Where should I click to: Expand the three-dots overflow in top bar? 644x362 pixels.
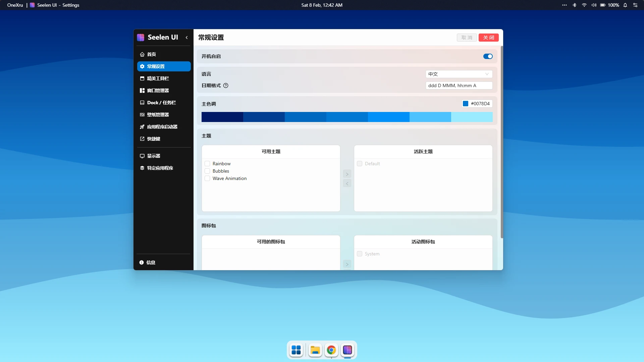pos(565,5)
